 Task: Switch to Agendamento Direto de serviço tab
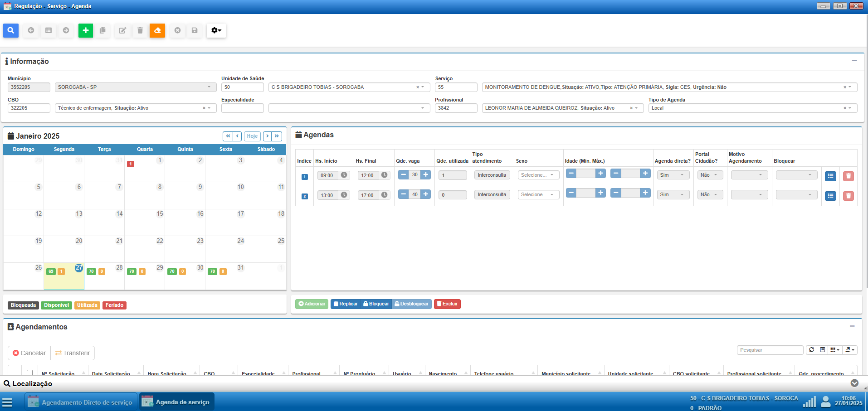(x=81, y=402)
